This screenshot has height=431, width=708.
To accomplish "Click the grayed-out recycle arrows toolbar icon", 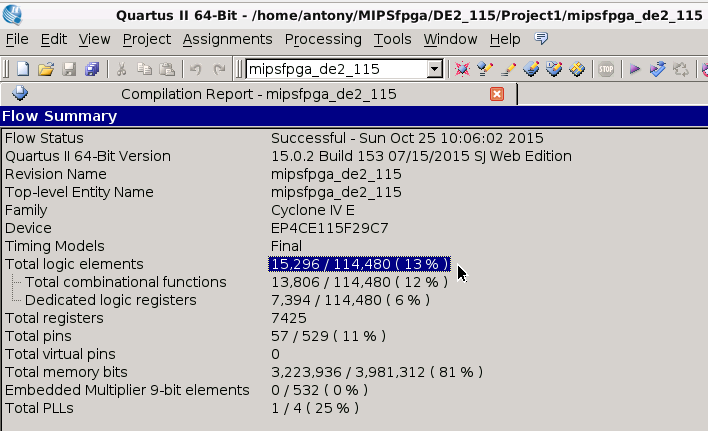I will click(681, 69).
